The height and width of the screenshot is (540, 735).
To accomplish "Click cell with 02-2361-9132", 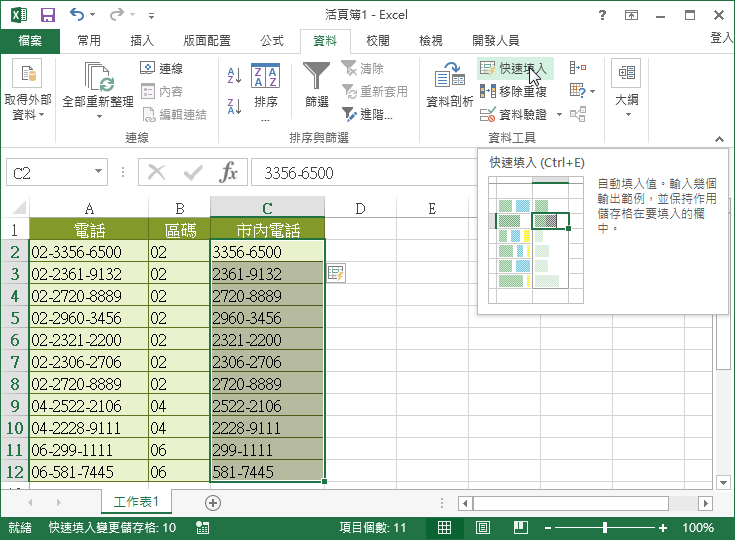I will click(x=89, y=274).
